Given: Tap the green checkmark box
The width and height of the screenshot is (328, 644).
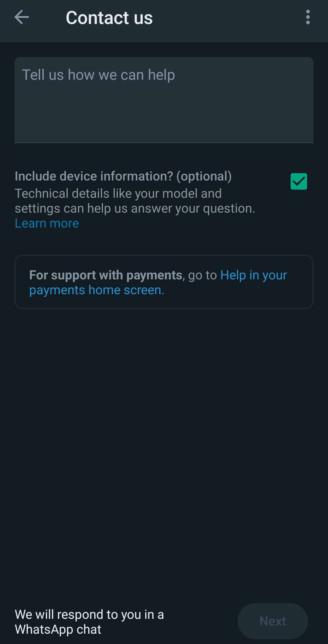Looking at the screenshot, I should (x=299, y=181).
